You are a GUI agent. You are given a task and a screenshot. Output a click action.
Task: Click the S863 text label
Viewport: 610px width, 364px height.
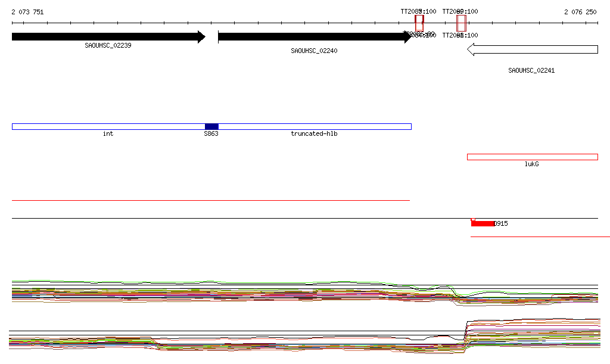(x=211, y=133)
